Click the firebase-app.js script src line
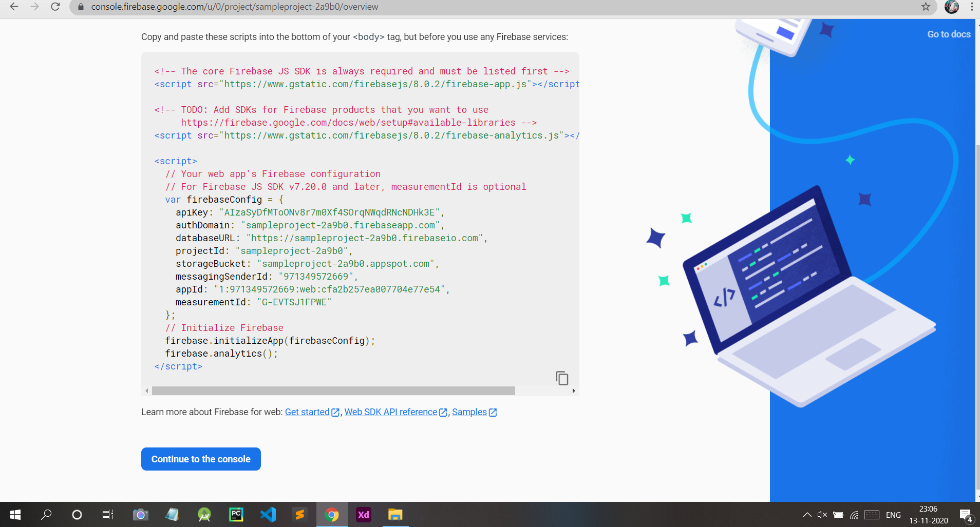The image size is (980, 527). click(367, 84)
